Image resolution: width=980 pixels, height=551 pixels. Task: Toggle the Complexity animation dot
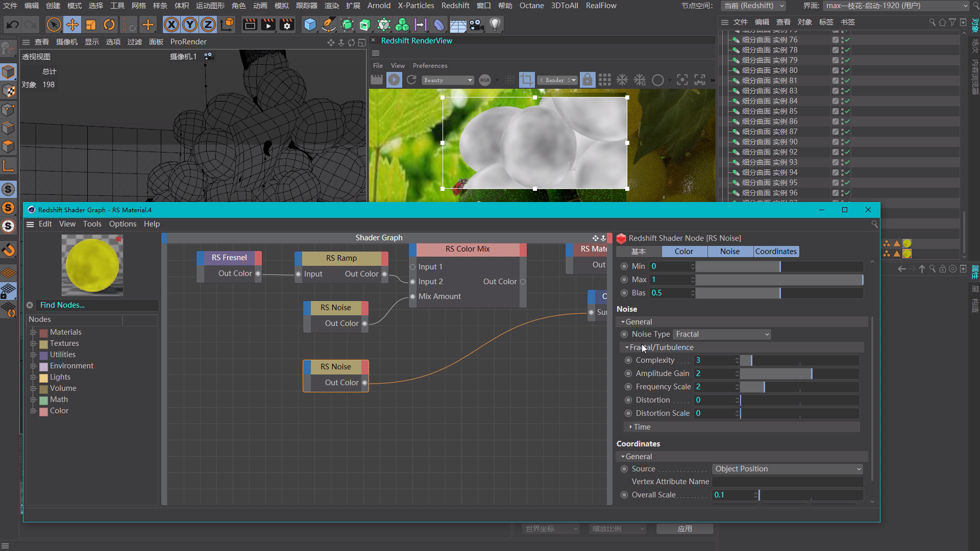(628, 360)
